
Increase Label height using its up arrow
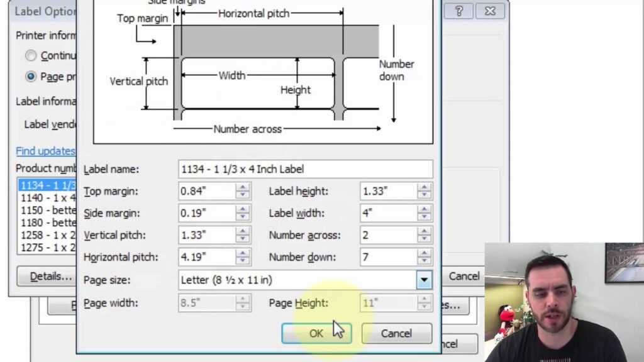[x=424, y=188]
